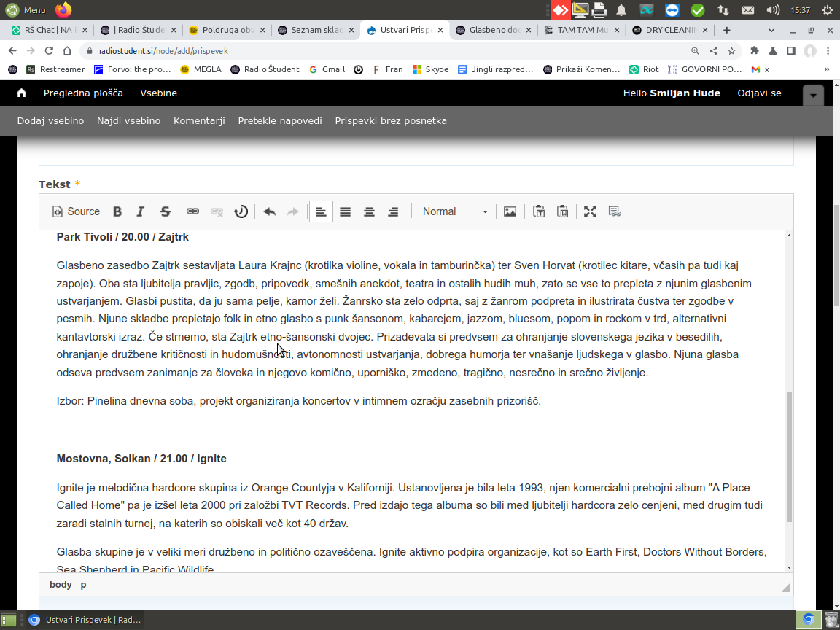Expand the admin toolbar dropdown arrow
The image size is (840, 630).
[813, 96]
